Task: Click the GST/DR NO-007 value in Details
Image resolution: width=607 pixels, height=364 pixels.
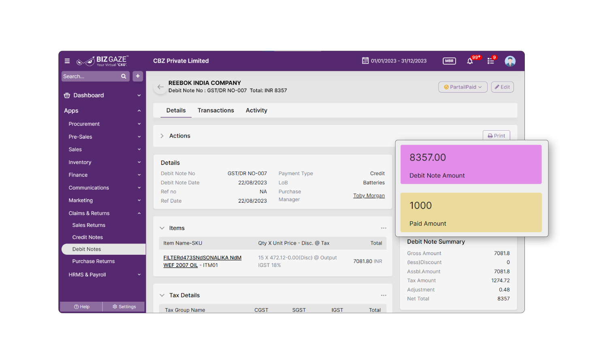Action: (x=247, y=174)
